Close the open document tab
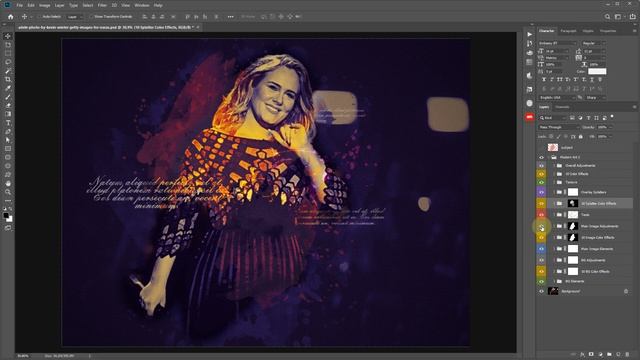The height and width of the screenshot is (360, 640). click(198, 27)
